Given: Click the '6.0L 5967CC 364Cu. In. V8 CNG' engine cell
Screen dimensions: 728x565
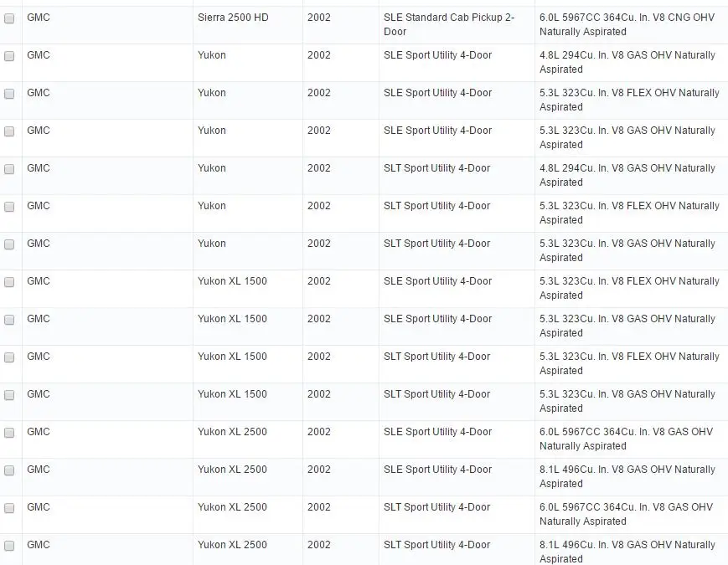Looking at the screenshot, I should 627,24.
